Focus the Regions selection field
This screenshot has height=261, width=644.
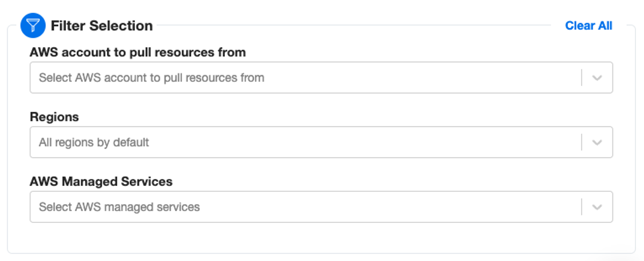click(x=321, y=143)
